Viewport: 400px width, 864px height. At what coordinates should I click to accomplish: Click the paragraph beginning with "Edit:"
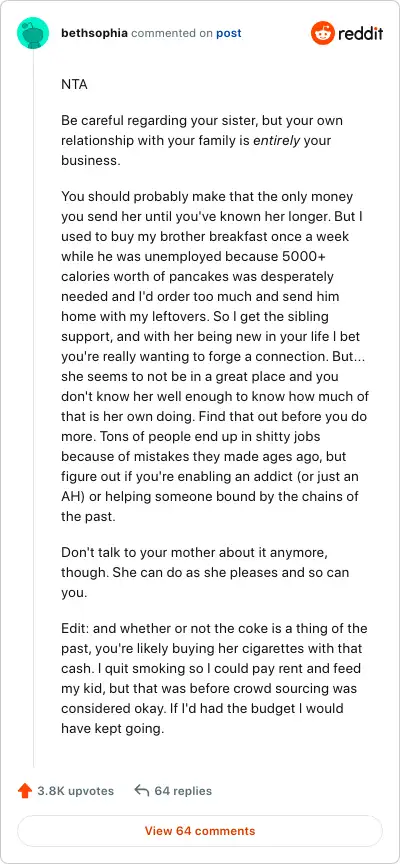click(214, 679)
